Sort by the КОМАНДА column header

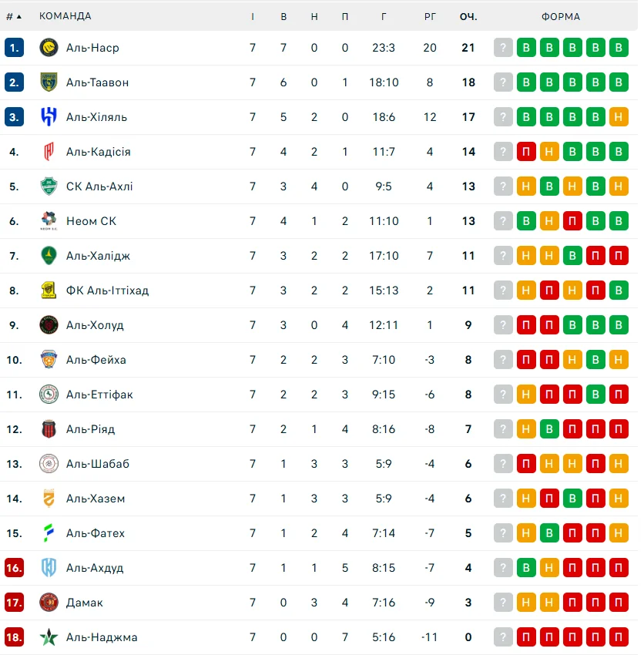65,16
